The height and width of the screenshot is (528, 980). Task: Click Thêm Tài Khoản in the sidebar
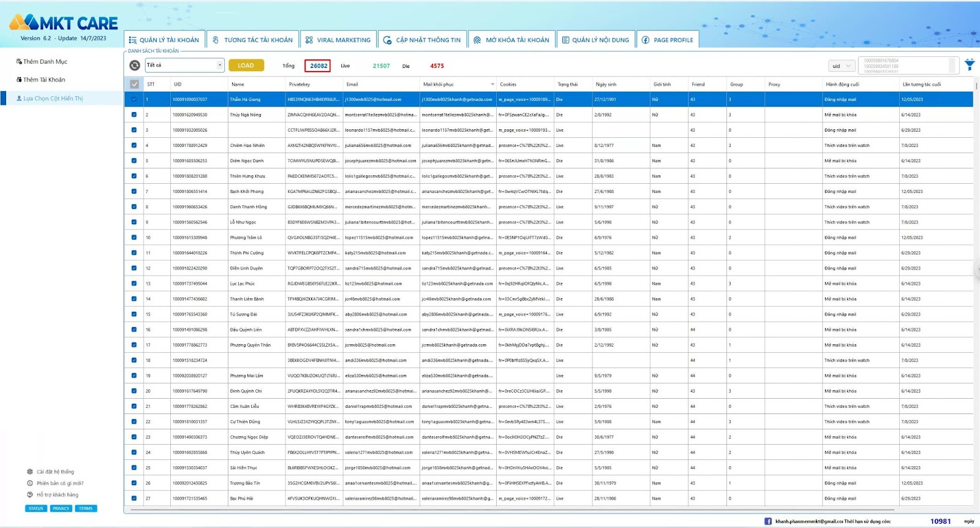pyautogui.click(x=44, y=80)
